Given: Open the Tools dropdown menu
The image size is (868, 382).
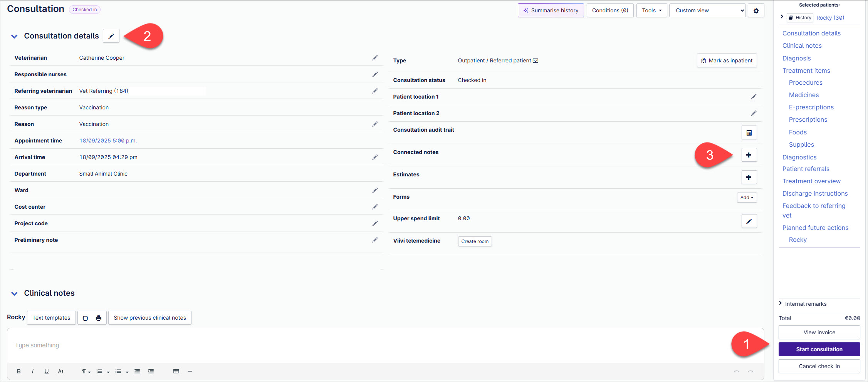Looking at the screenshot, I should (651, 10).
